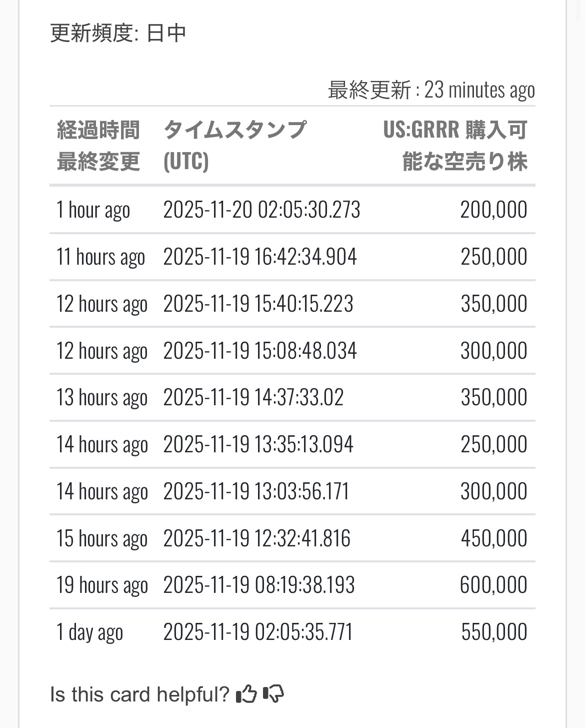585x728 pixels.
Task: Click the 最終更新 23 minutes ago label
Action: [431, 90]
